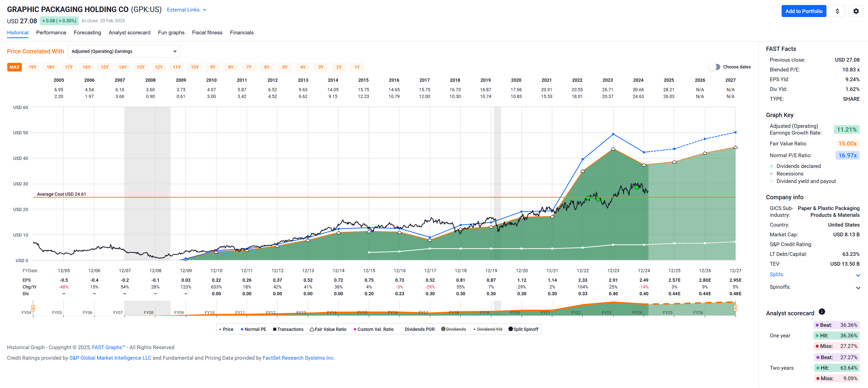Click the blue 16.97x Normal P/E swatch
868x388 pixels.
(x=847, y=156)
